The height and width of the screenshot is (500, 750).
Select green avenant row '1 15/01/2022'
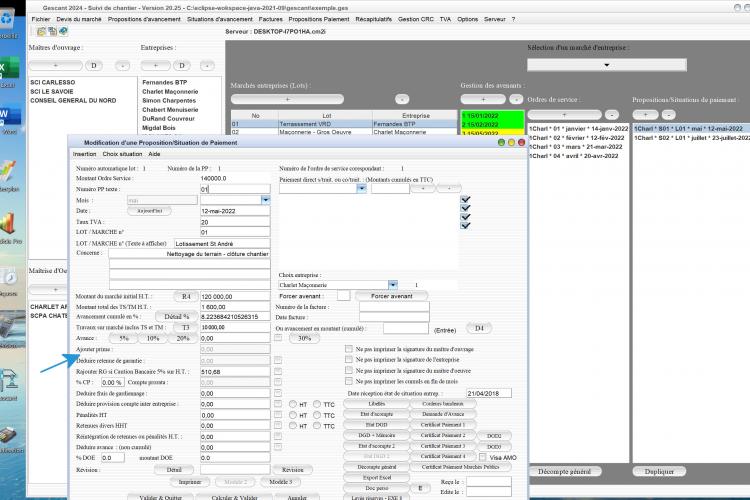click(x=492, y=116)
